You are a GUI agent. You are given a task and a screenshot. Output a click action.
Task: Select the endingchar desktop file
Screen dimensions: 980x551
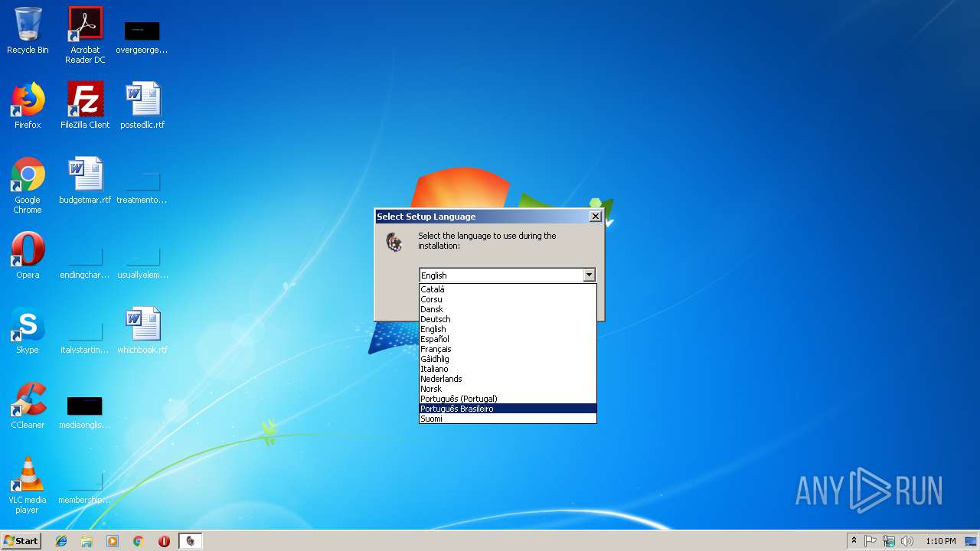click(85, 263)
